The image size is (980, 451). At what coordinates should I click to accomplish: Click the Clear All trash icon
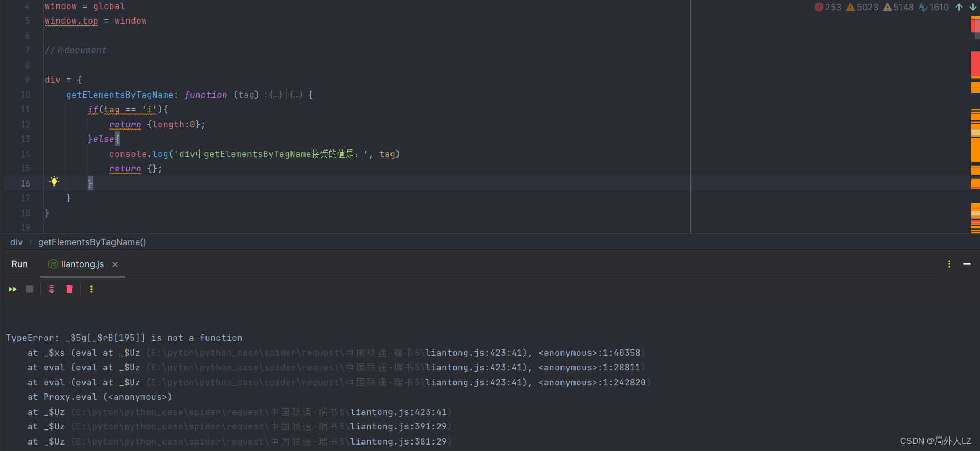click(x=69, y=289)
